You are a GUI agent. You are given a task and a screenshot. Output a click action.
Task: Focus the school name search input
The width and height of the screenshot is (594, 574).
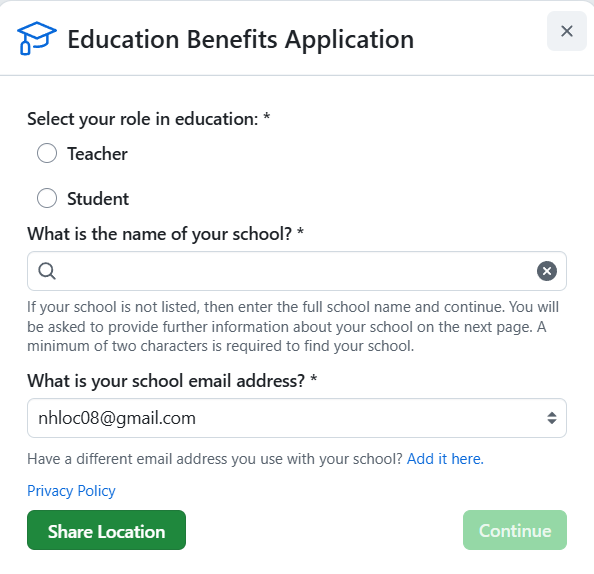(x=297, y=271)
